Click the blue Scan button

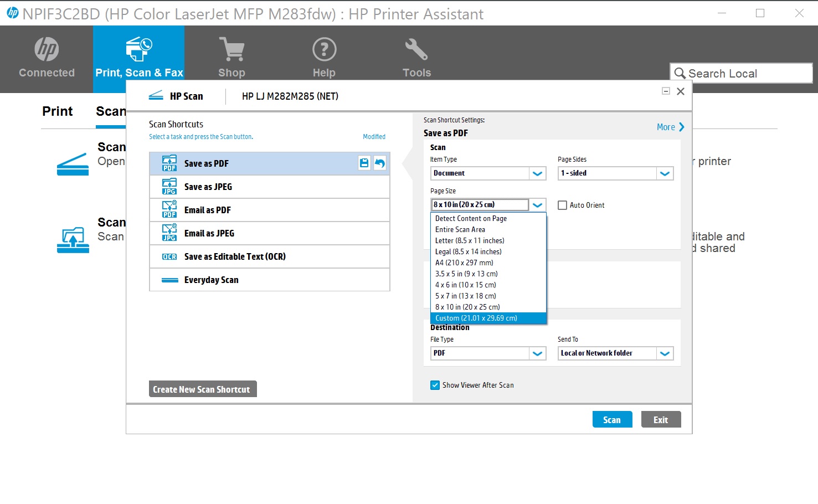coord(612,419)
